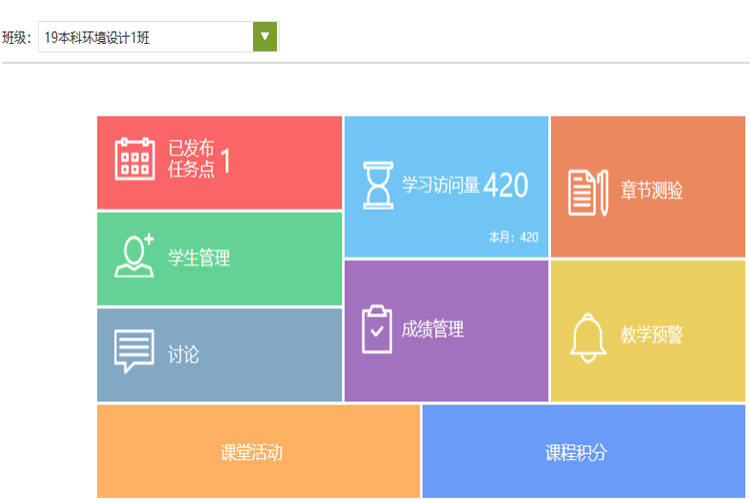Click the chapter quiz document pencil icon
The width and height of the screenshot is (750, 500).
588,191
